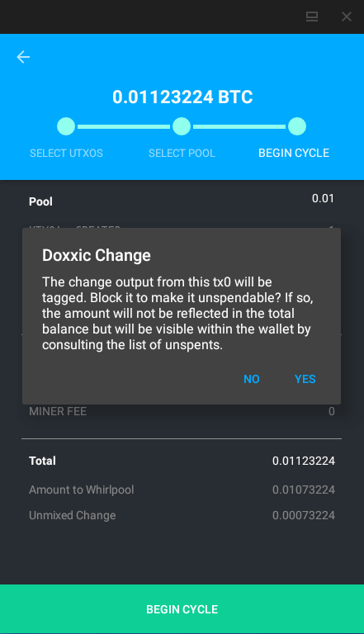Go back with the left arrow icon
This screenshot has width=364, height=634.
(23, 57)
